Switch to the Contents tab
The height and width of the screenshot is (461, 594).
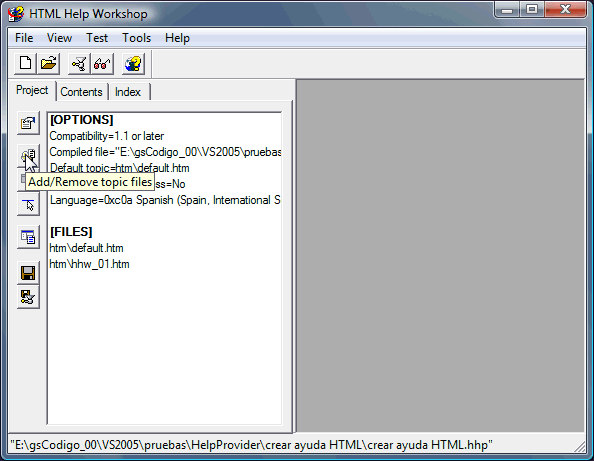coord(81,92)
